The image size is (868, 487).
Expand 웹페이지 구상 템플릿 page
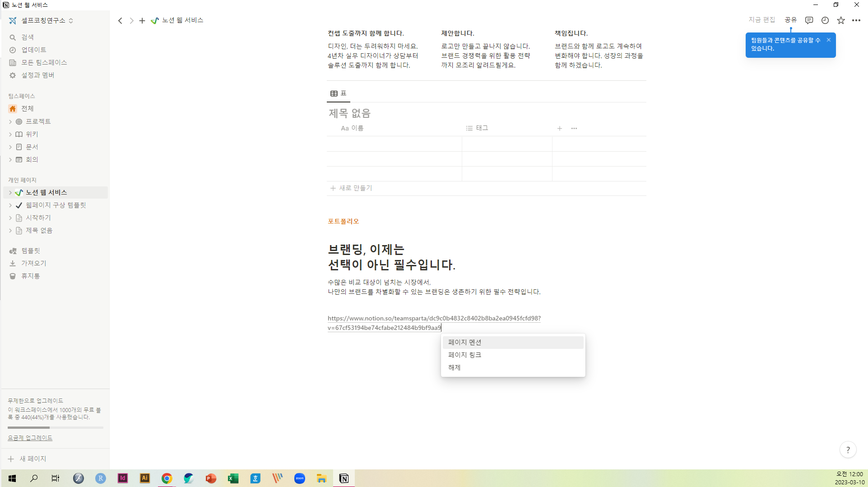[10, 205]
